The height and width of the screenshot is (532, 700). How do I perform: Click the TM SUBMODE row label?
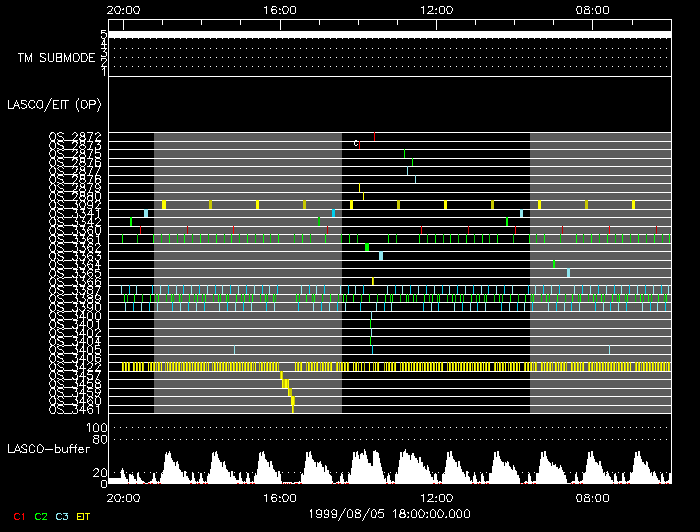coord(56,58)
